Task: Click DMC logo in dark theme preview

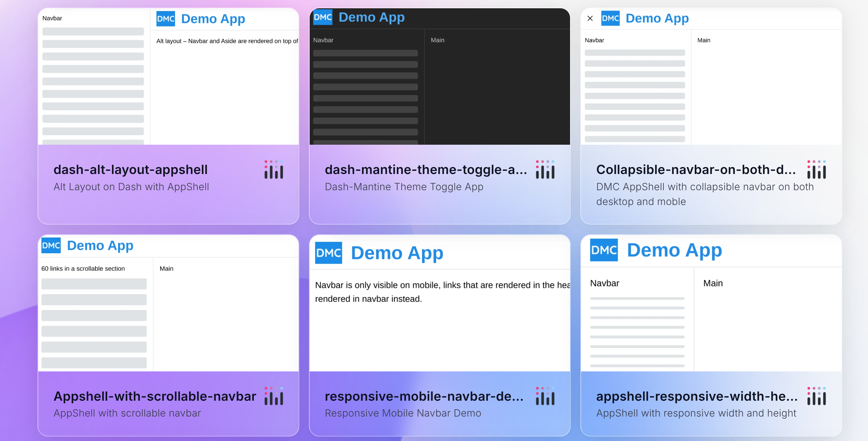Action: [x=323, y=17]
